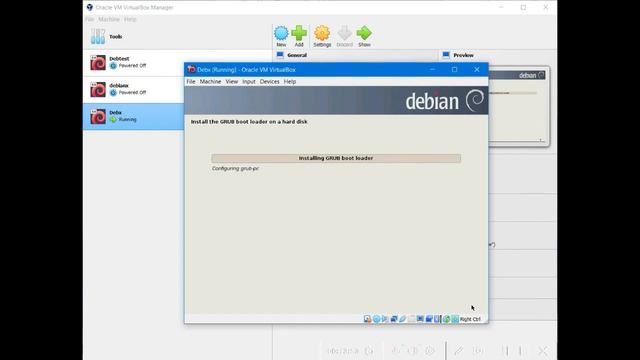Click the mouse integration icon in VM status bar
The height and width of the screenshot is (360, 640).
pos(446,319)
